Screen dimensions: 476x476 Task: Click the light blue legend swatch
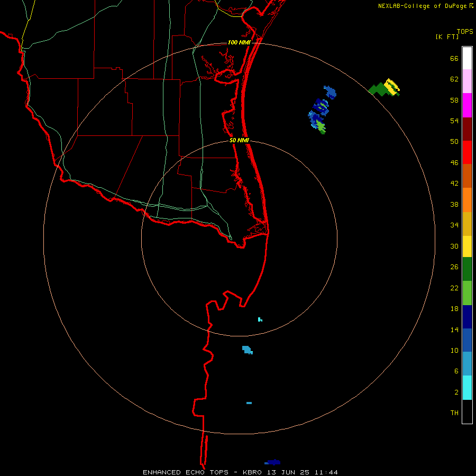click(x=467, y=364)
